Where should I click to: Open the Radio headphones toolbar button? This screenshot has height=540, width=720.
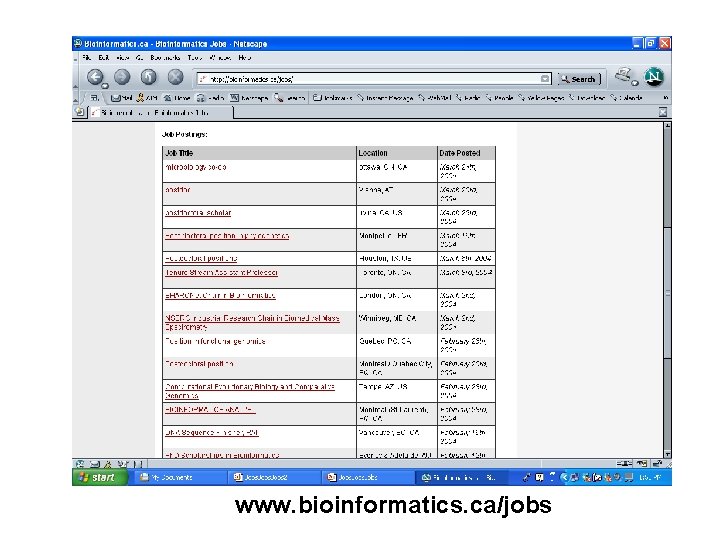coord(210,98)
